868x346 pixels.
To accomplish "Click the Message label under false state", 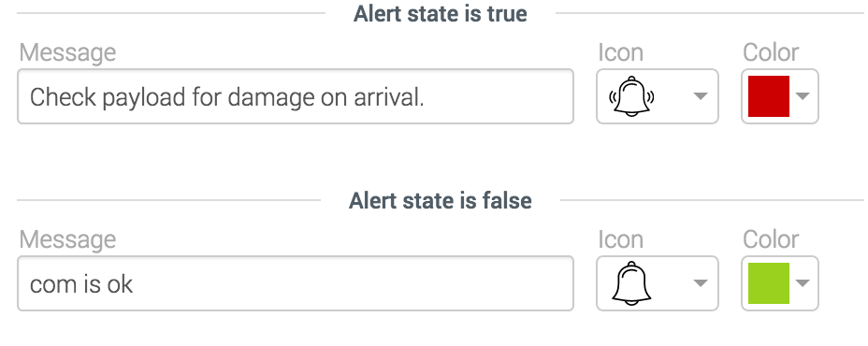I will (x=67, y=239).
